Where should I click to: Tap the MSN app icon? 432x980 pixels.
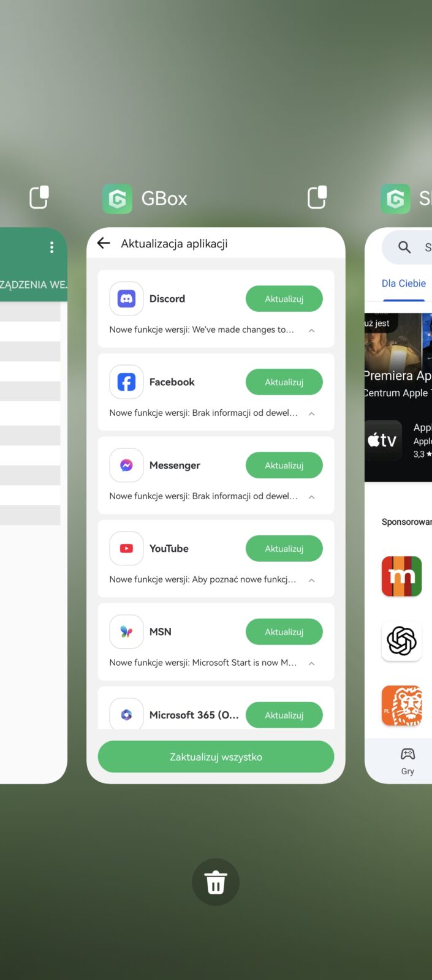(x=126, y=632)
